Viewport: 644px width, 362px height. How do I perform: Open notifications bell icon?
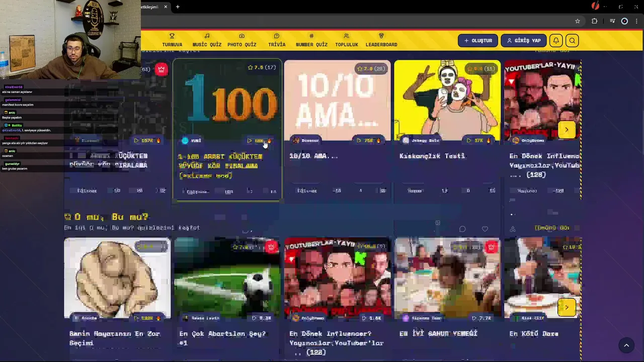coord(556,41)
